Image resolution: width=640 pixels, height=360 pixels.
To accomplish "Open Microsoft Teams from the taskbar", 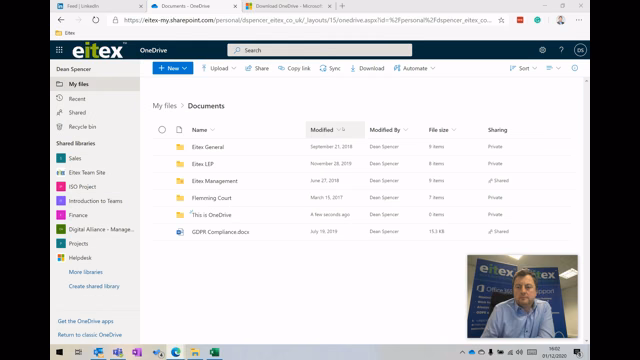I will point(118,352).
